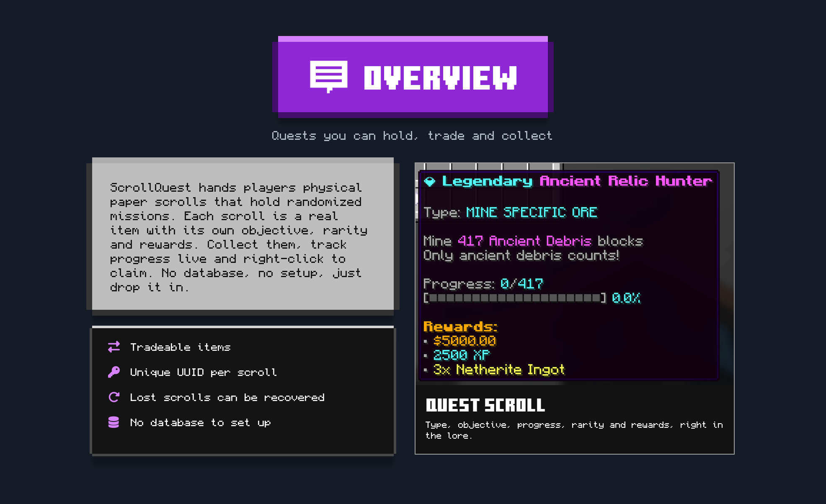Click the quest progress bar at 0.0%
Viewport: 826px width, 504px height.
(515, 298)
